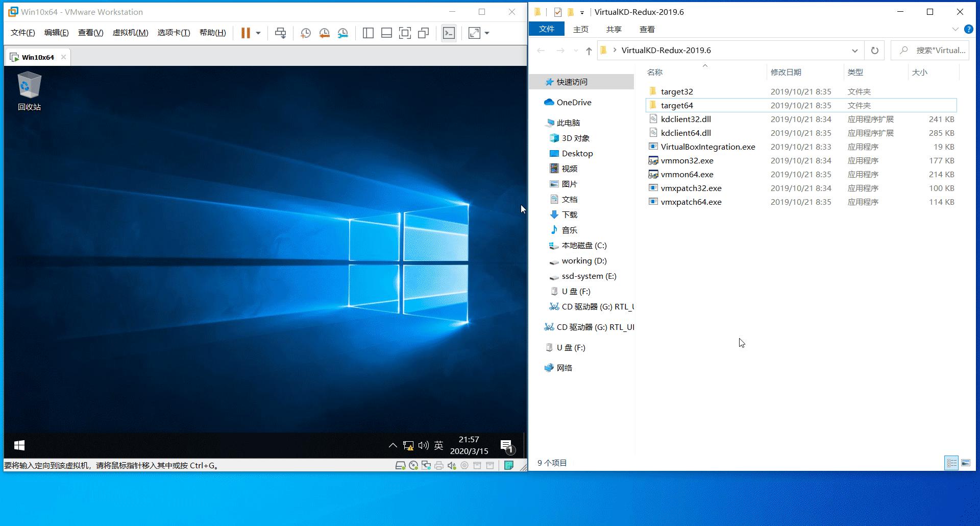
Task: Open the suspend button dropdown arrow
Action: pyautogui.click(x=258, y=33)
